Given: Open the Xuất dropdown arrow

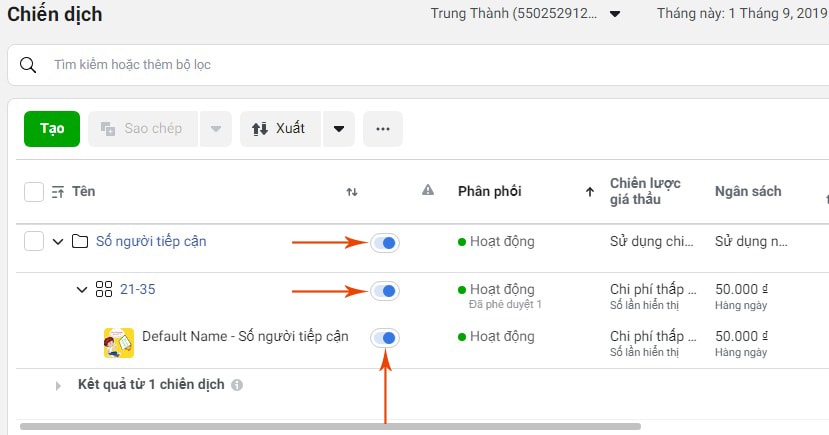Looking at the screenshot, I should pyautogui.click(x=339, y=128).
